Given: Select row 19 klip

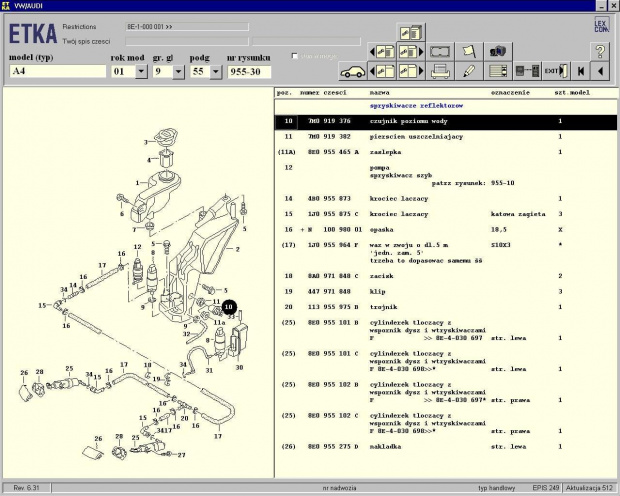Looking at the screenshot, I should point(446,292).
